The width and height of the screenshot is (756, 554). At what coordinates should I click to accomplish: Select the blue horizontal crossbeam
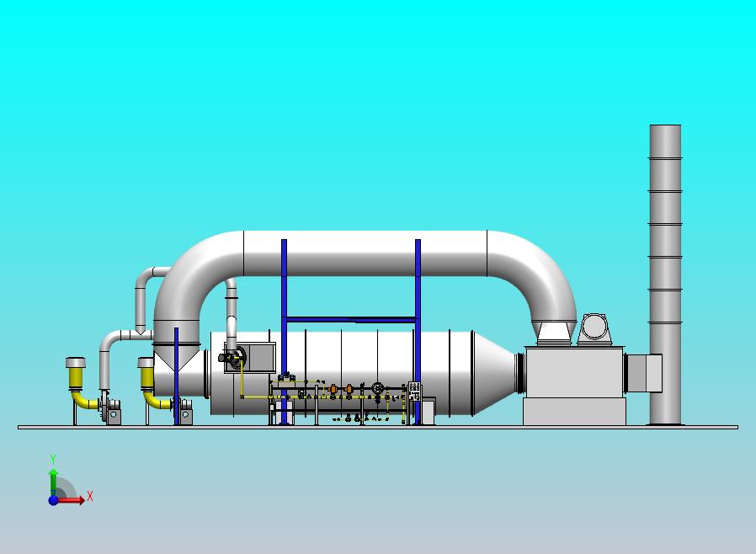(x=351, y=320)
